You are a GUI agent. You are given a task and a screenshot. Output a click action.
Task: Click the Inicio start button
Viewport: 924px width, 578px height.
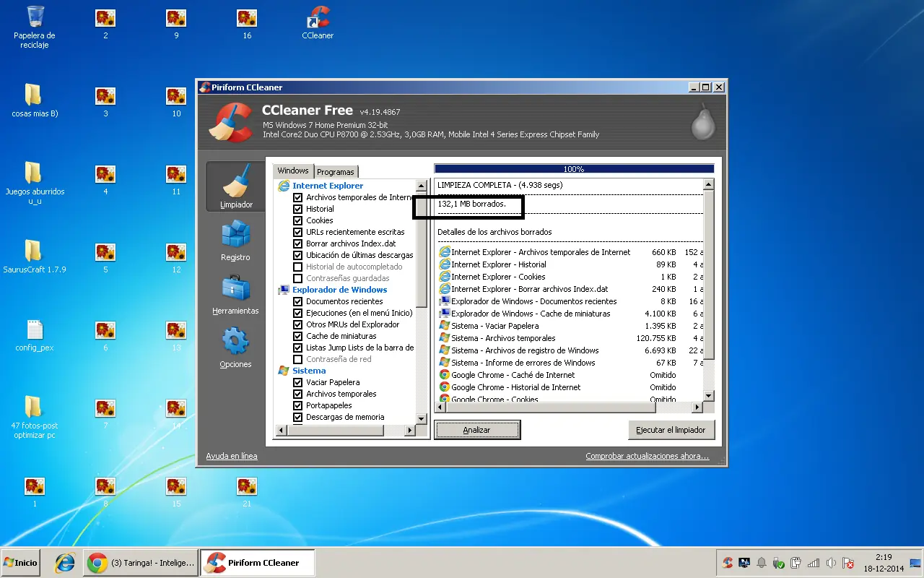[21, 562]
